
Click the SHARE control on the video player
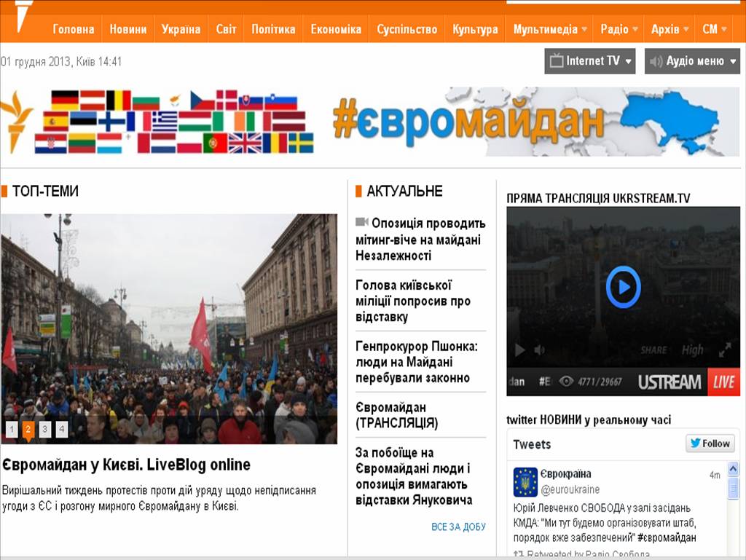point(653,350)
